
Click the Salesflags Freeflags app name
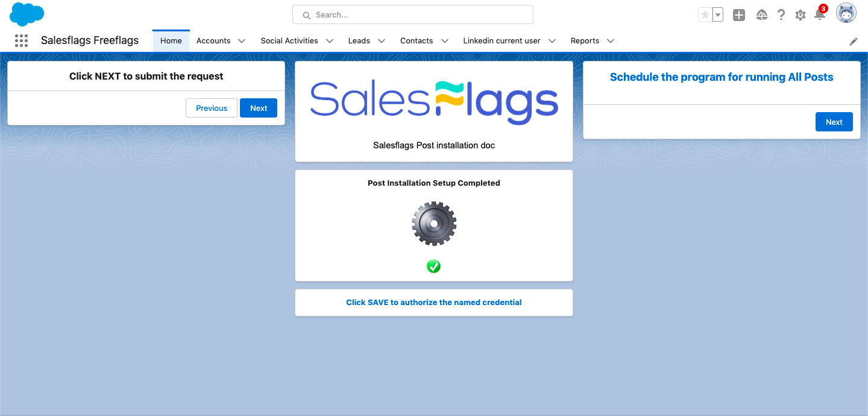[90, 40]
